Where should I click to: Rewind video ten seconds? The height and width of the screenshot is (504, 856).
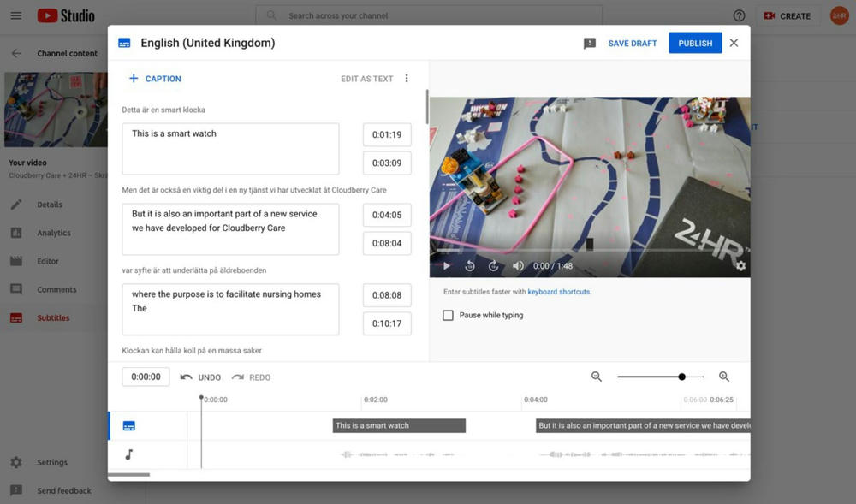click(470, 266)
